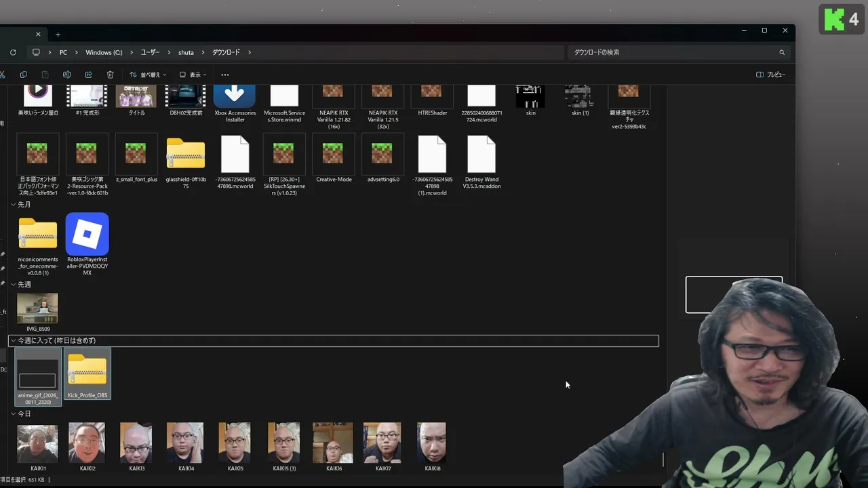Refresh the Downloads folder view
This screenshot has width=868, height=488.
pyautogui.click(x=13, y=52)
